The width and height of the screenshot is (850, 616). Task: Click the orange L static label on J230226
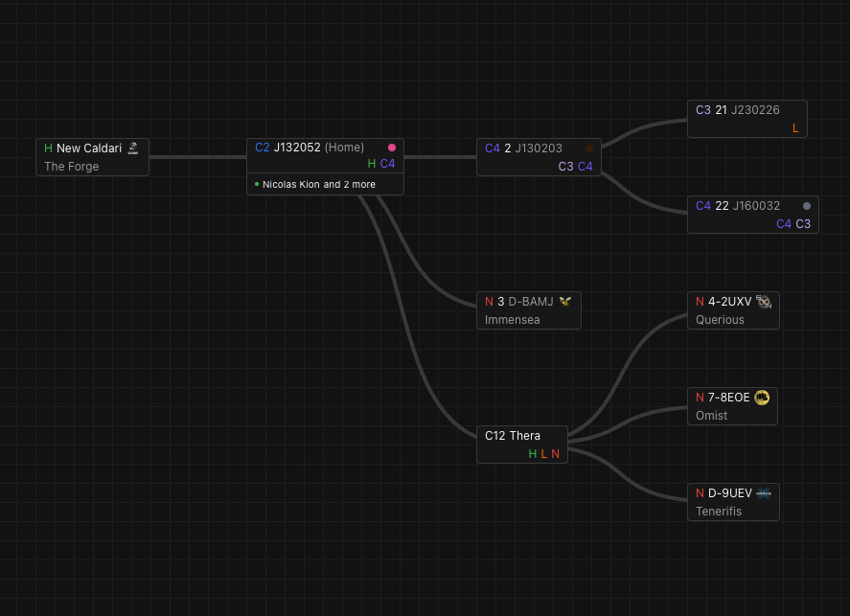(795, 127)
